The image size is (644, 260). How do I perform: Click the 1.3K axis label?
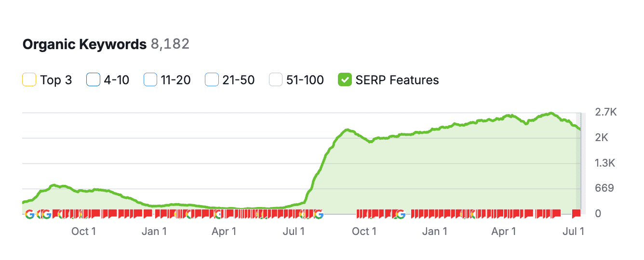[606, 163]
